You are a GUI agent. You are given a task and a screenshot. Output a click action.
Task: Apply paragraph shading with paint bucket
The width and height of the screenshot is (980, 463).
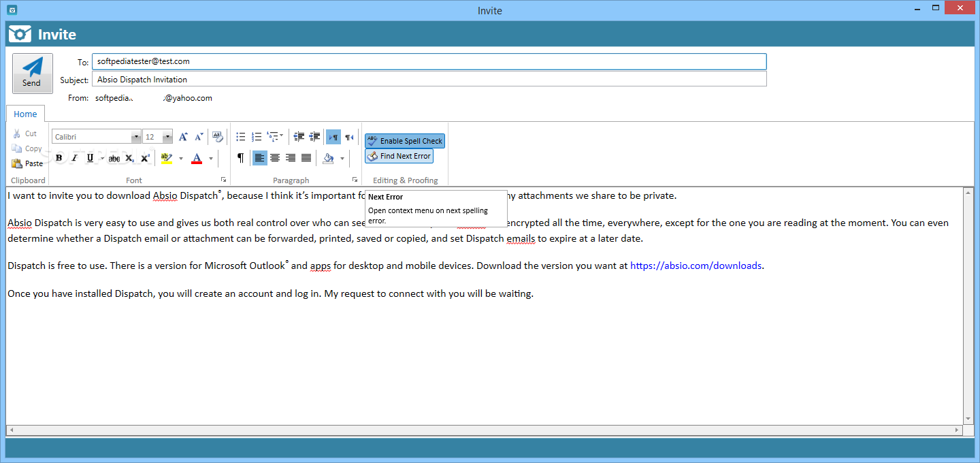point(329,158)
